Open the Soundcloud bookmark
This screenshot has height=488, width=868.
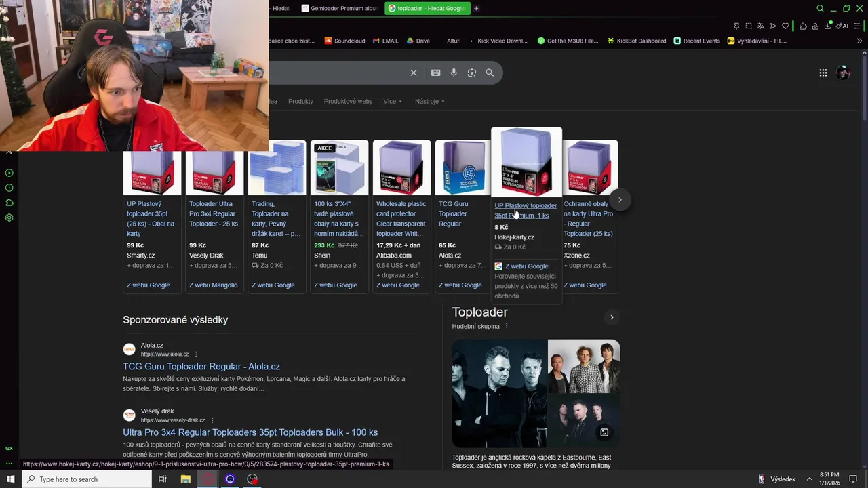pos(344,41)
